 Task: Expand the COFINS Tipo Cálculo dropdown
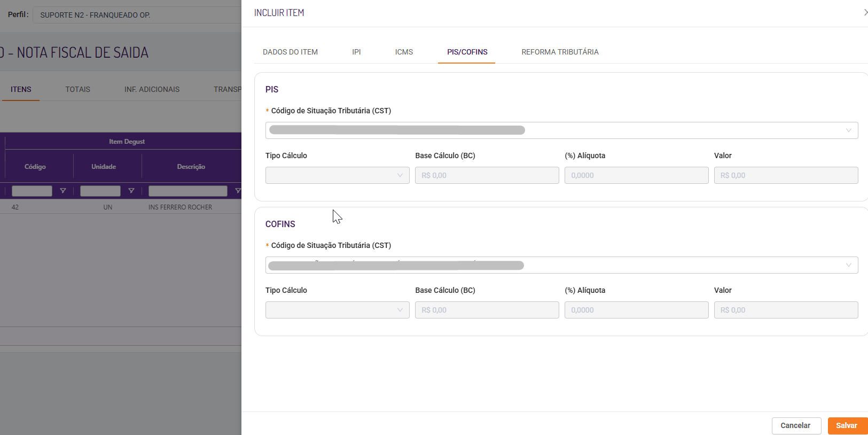tap(337, 310)
